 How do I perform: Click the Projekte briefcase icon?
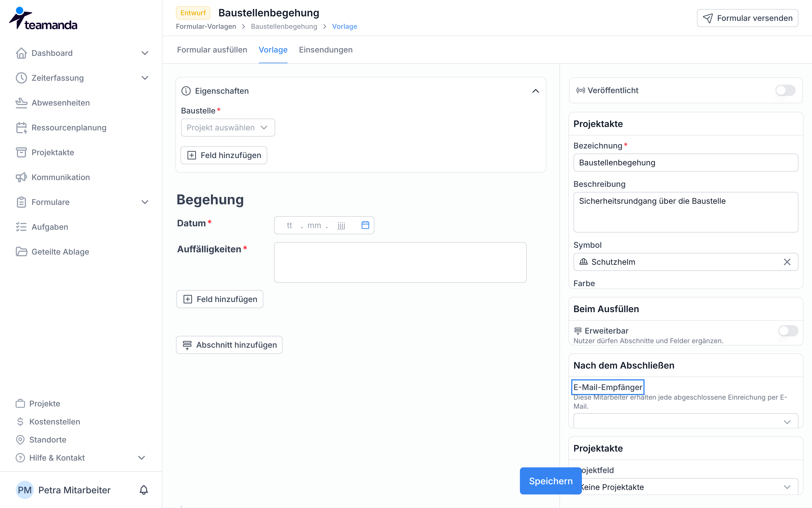[x=21, y=404]
